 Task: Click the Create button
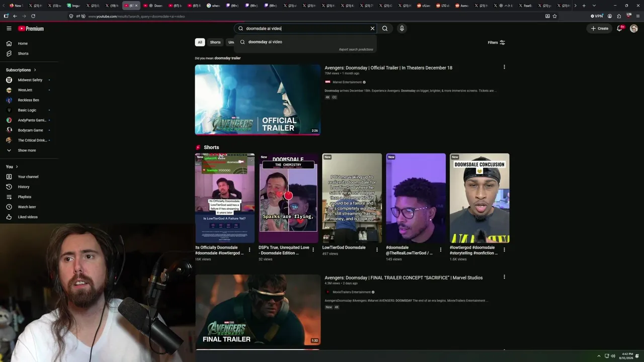click(x=600, y=29)
